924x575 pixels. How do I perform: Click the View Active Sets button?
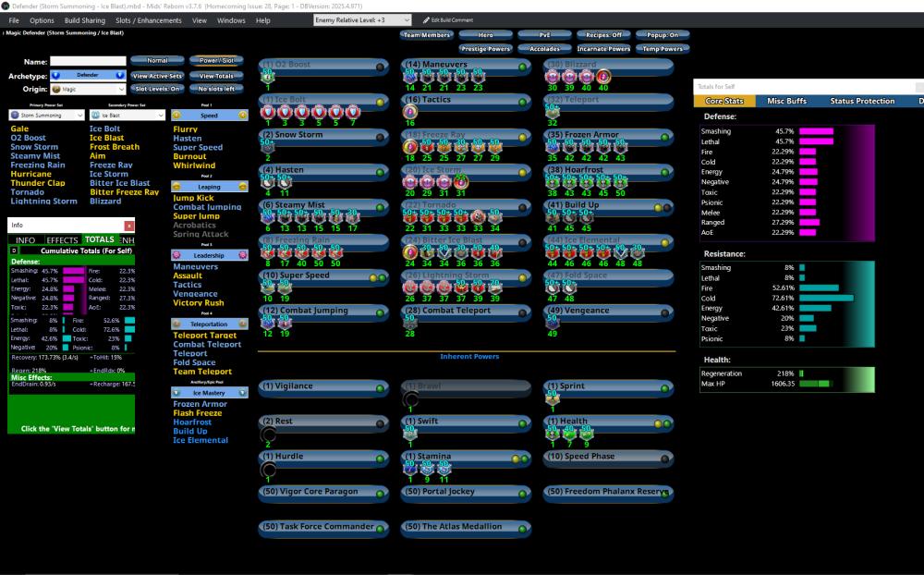pos(156,76)
